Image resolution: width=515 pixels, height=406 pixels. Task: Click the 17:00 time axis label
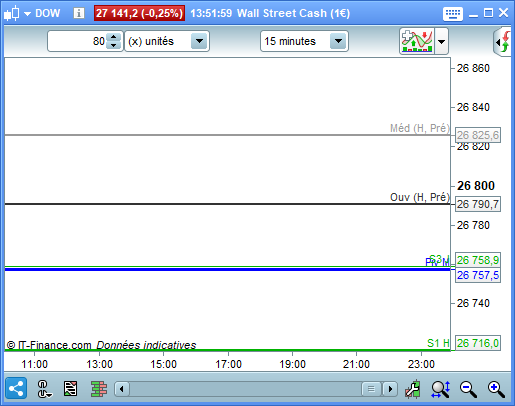tap(228, 364)
